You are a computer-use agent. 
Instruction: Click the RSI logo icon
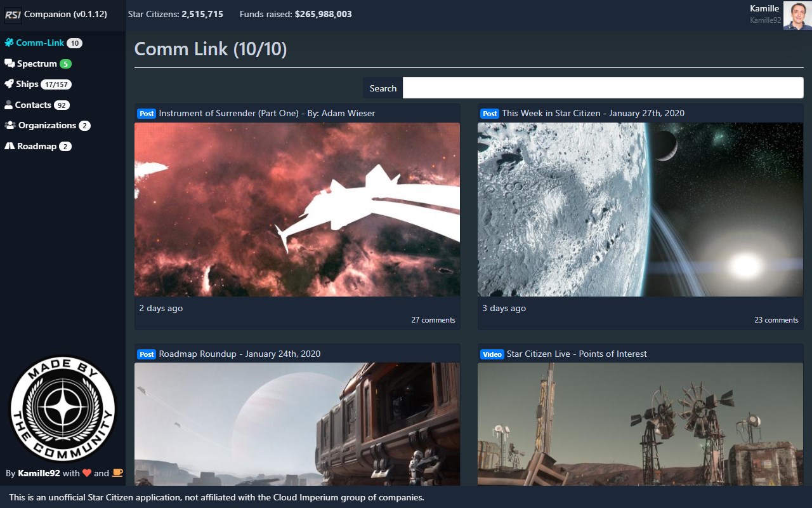click(x=13, y=15)
